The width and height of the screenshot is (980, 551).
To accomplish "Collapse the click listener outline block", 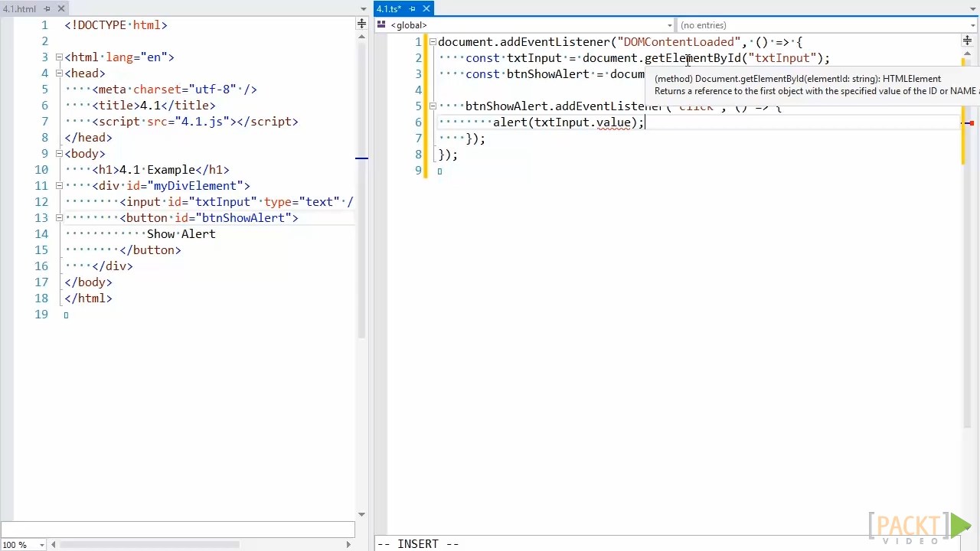I will 433,106.
